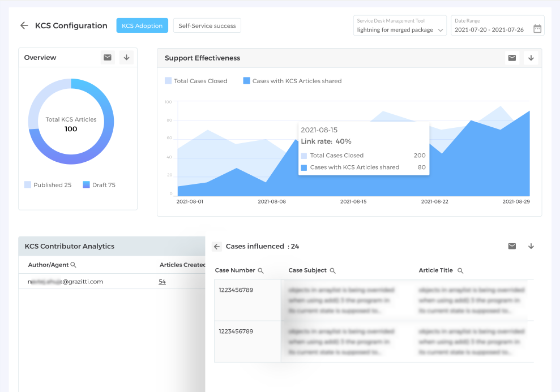This screenshot has width=560, height=392.
Task: Go back from Cases influenced panel
Action: pos(217,247)
